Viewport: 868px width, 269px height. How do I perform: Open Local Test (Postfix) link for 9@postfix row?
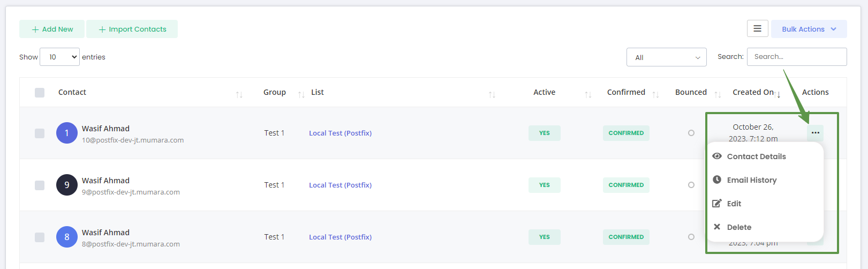[x=340, y=185]
